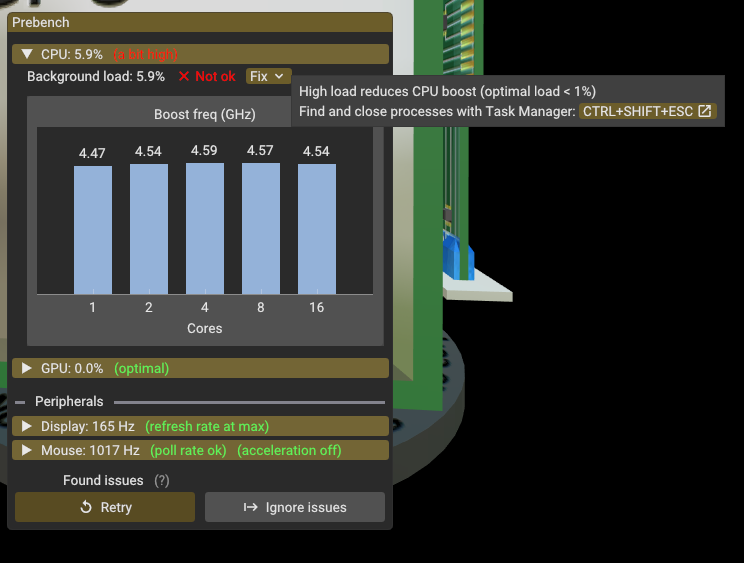Image resolution: width=744 pixels, height=563 pixels.
Task: Expand the Display 165 Hz section
Action: (200, 426)
